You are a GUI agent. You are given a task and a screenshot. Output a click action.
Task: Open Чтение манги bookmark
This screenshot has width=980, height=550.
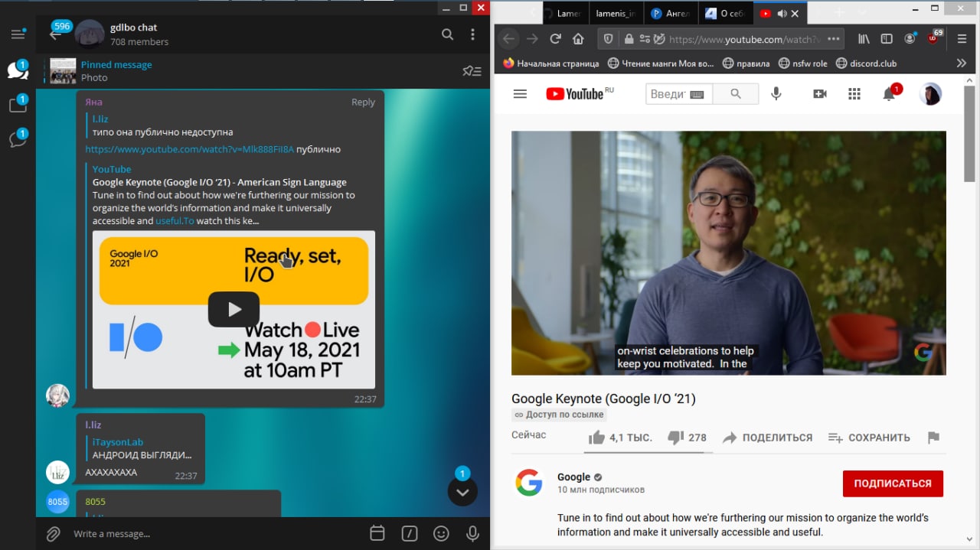tap(660, 63)
